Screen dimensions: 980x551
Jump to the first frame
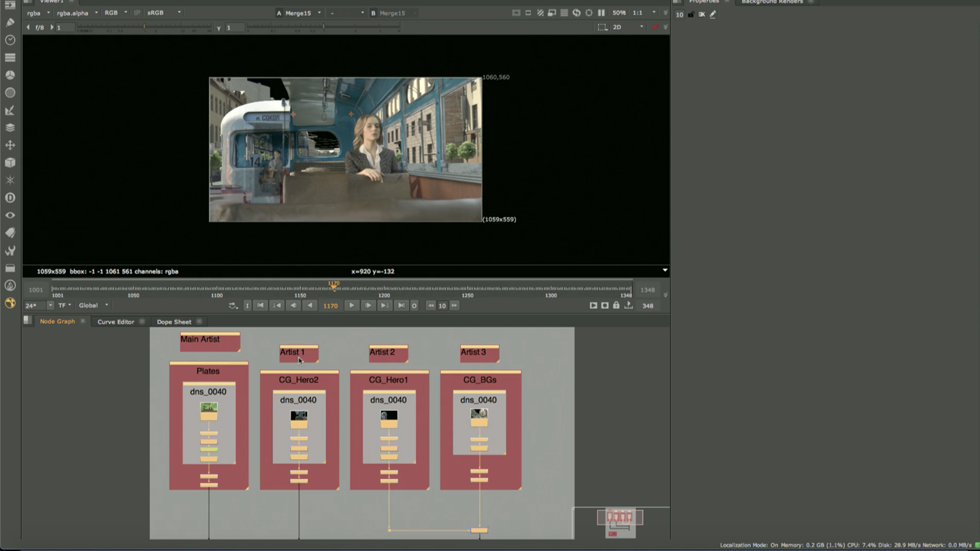click(x=260, y=306)
